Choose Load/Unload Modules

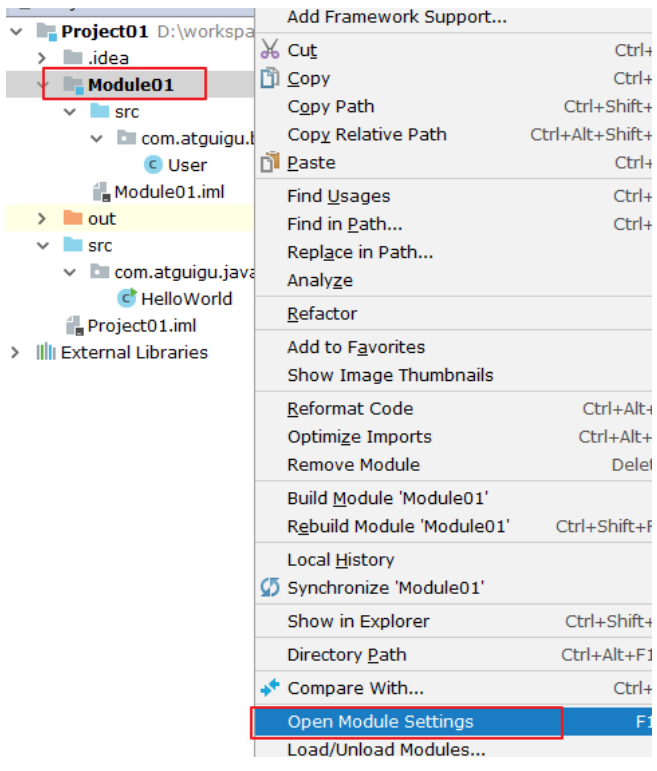coord(453,748)
